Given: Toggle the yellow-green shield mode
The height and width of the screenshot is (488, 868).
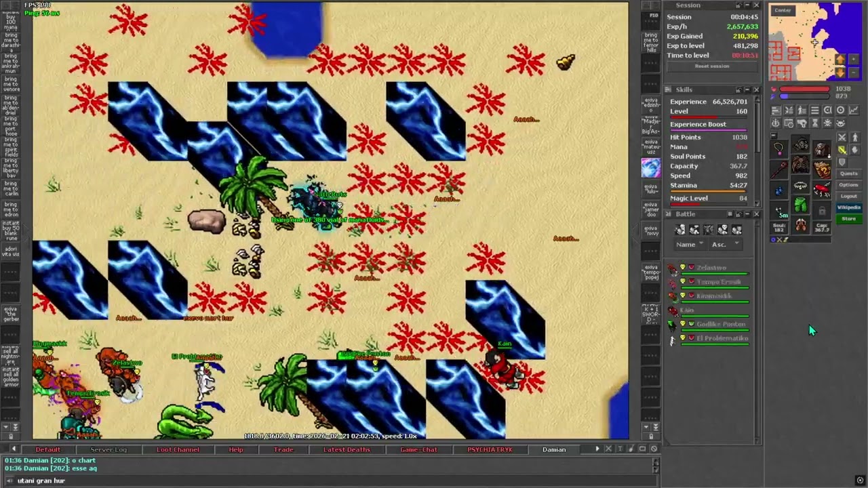Looking at the screenshot, I should click(x=842, y=150).
